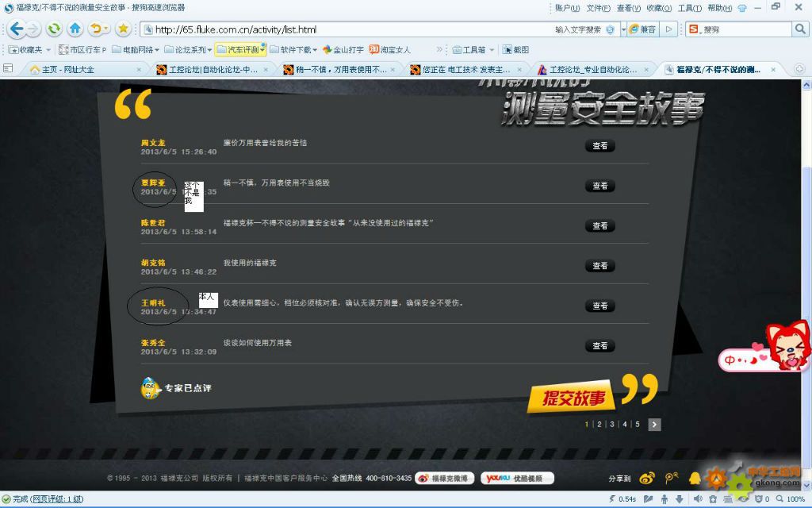Switch to 您正在 电工技术 发表主 tab
Viewport: 812px width, 508px height.
(x=466, y=70)
